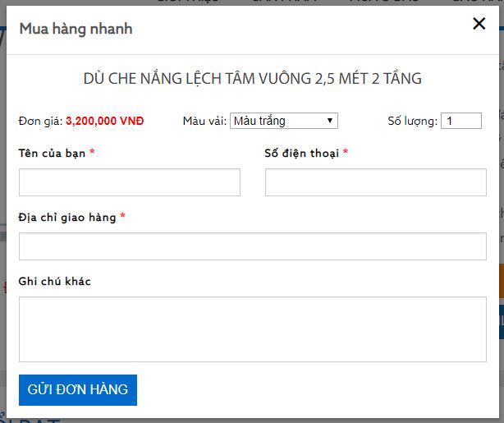Click the Địa chỉ giao hàng label
504x423 pixels.
(x=68, y=217)
